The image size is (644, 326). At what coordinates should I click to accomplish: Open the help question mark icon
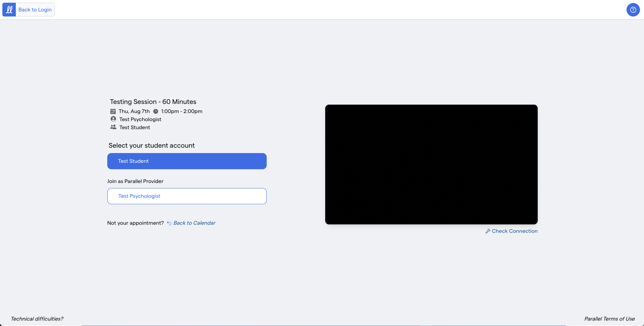(x=633, y=10)
